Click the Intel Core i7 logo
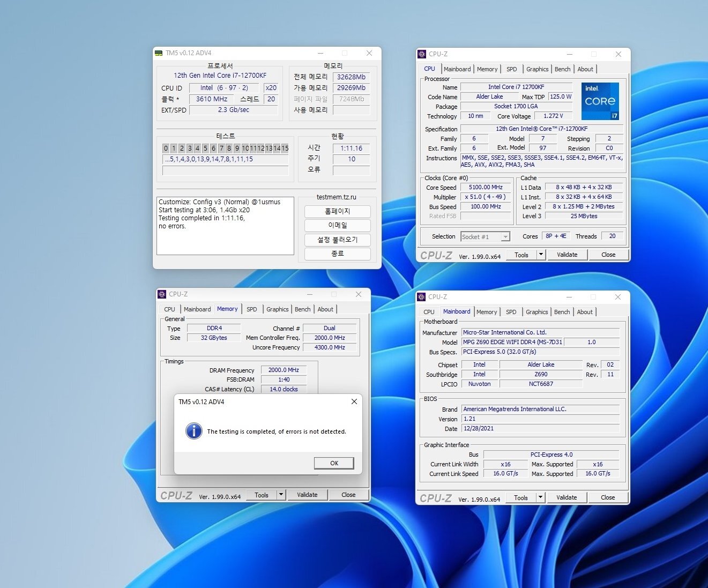This screenshot has height=588, width=708. [x=600, y=101]
